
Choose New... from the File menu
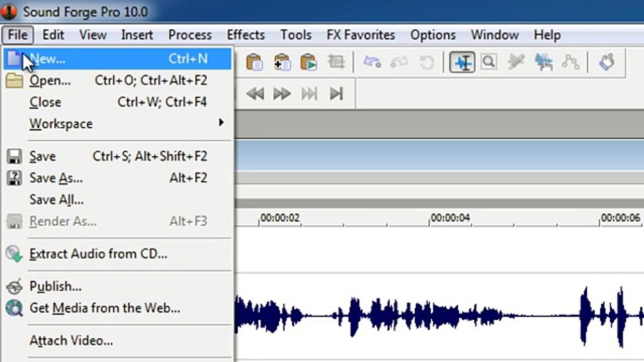117,59
